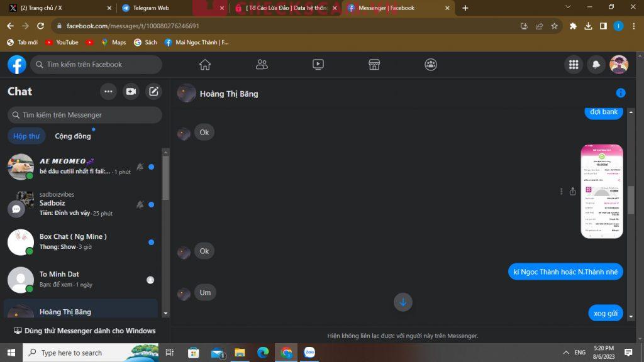Open more options beside receipt image
Image resolution: width=644 pixels, height=362 pixels.
561,191
